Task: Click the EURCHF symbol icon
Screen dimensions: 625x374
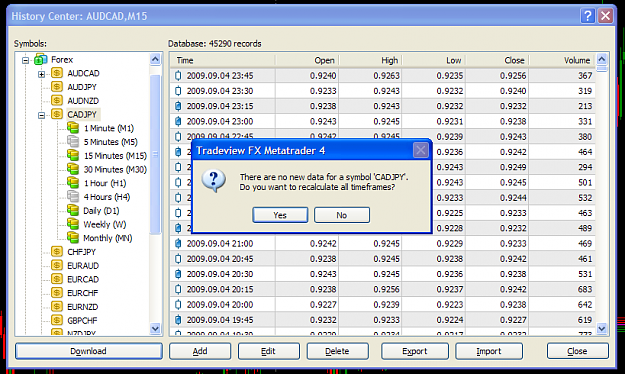Action: (x=57, y=293)
